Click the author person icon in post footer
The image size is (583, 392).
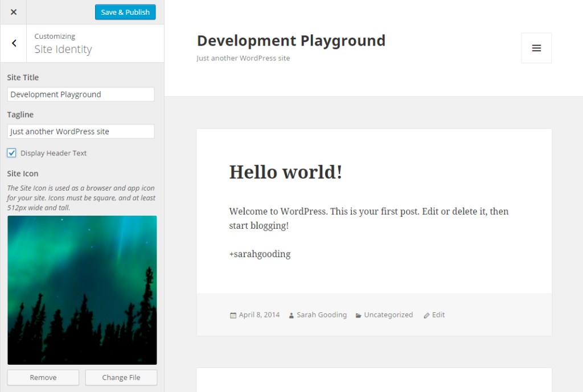[x=291, y=315]
